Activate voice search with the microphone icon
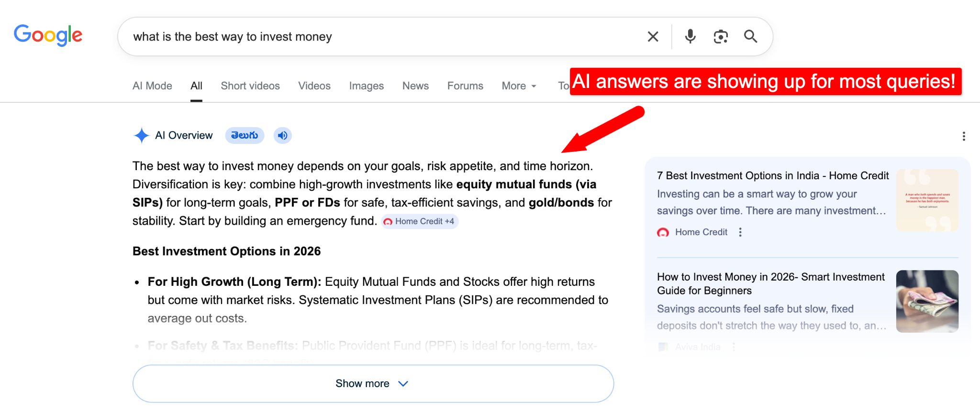Screen dimensions: 980x412 click(x=690, y=36)
